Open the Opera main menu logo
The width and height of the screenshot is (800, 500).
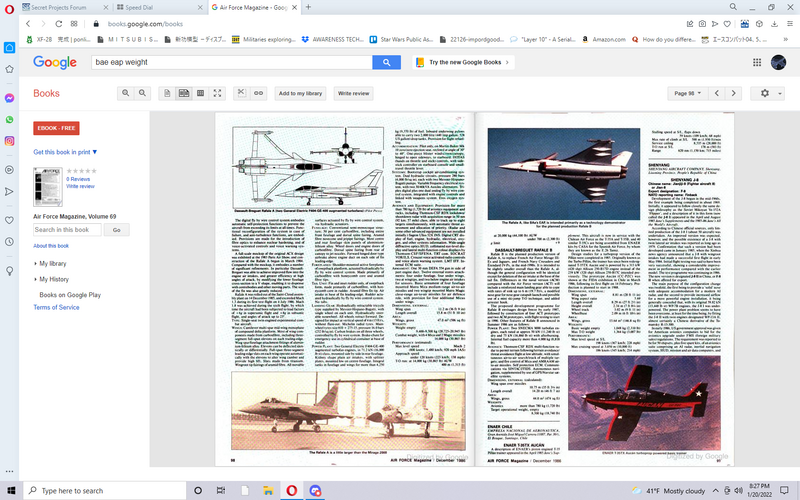pyautogui.click(x=9, y=9)
